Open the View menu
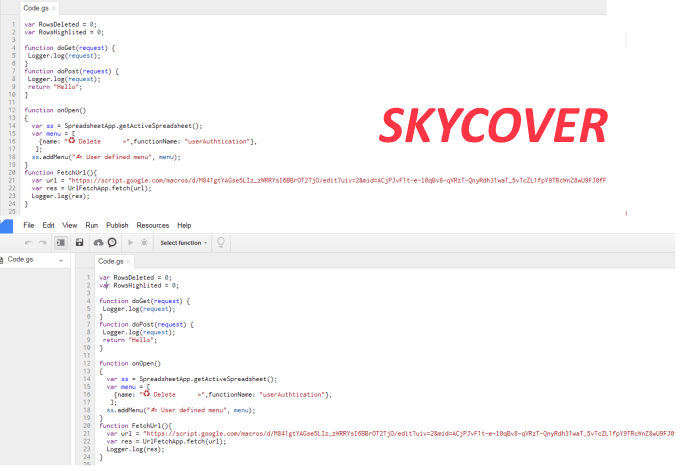 coord(69,225)
